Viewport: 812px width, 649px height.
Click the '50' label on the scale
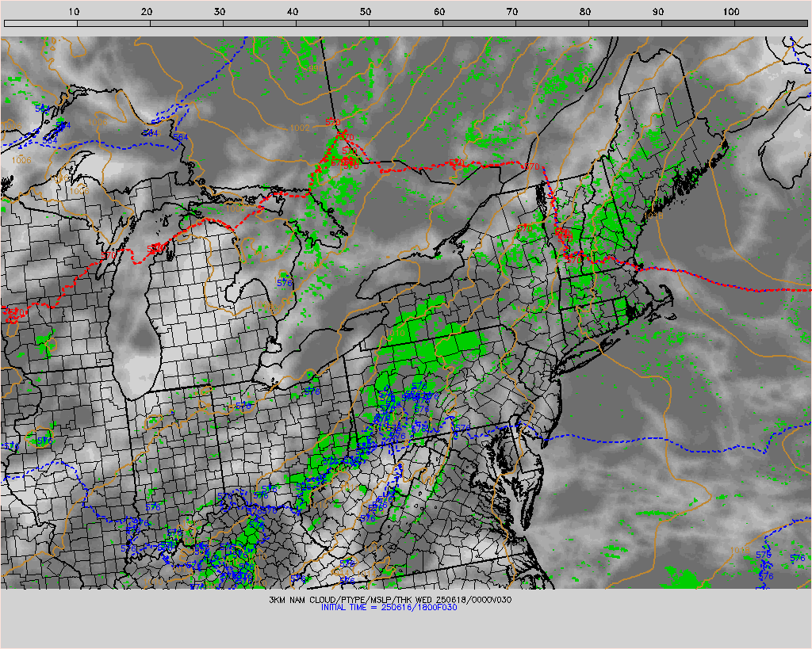pyautogui.click(x=366, y=11)
